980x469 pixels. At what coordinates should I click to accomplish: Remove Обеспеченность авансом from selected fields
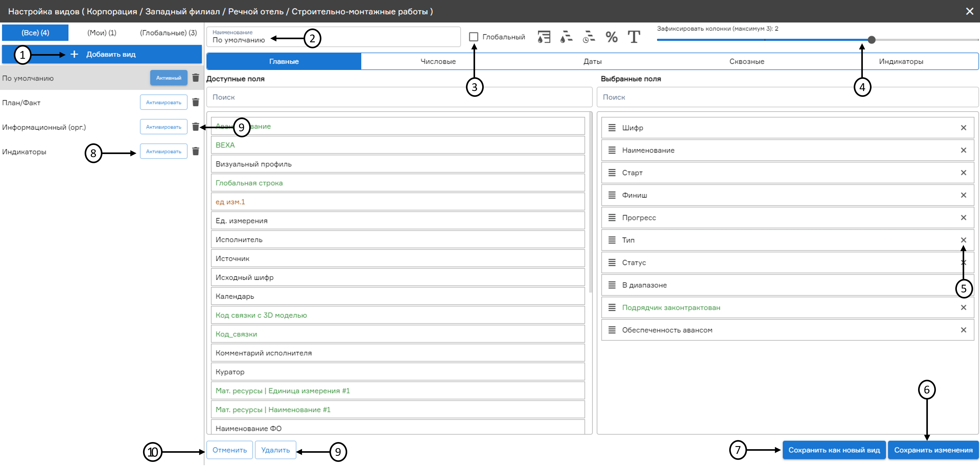point(963,330)
